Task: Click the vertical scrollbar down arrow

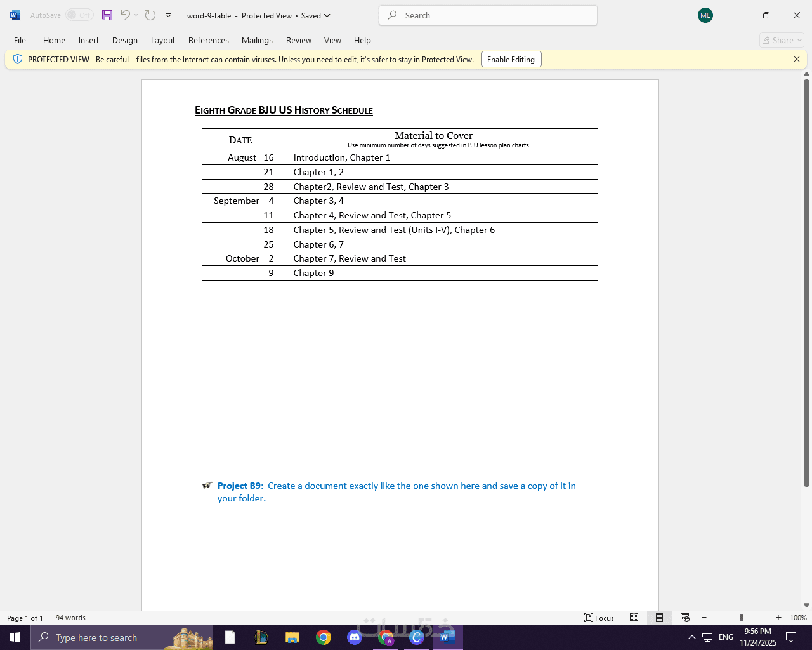Action: 806,605
